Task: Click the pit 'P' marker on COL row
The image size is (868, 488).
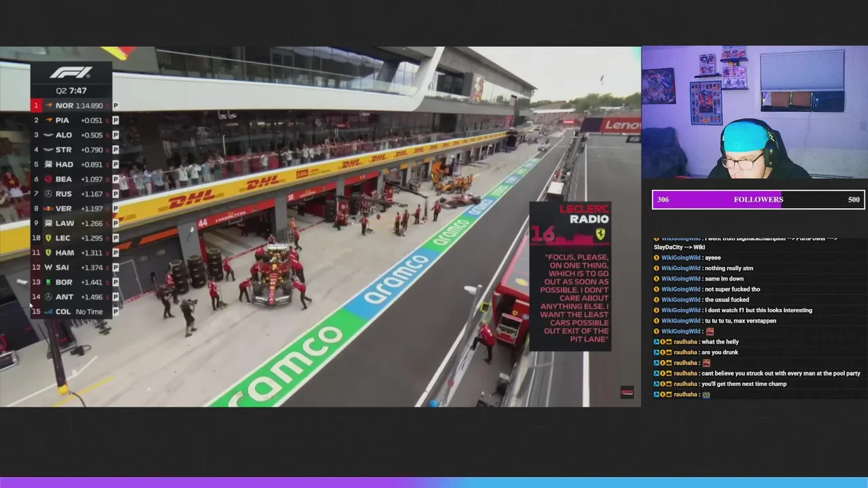Action: coord(115,312)
